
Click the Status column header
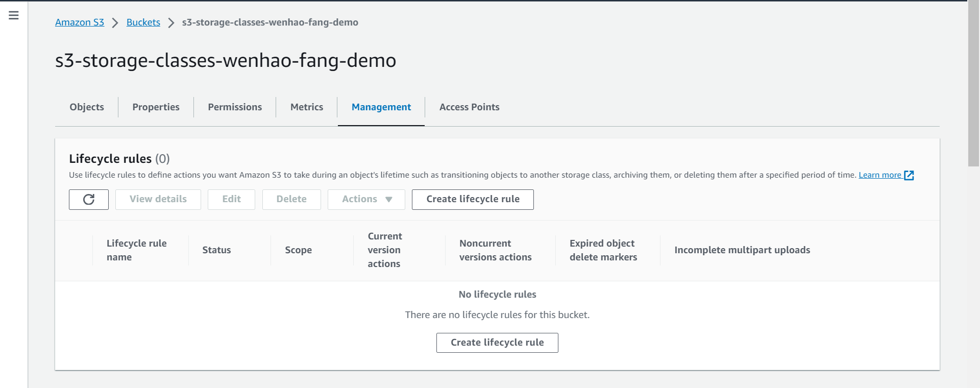(x=216, y=250)
